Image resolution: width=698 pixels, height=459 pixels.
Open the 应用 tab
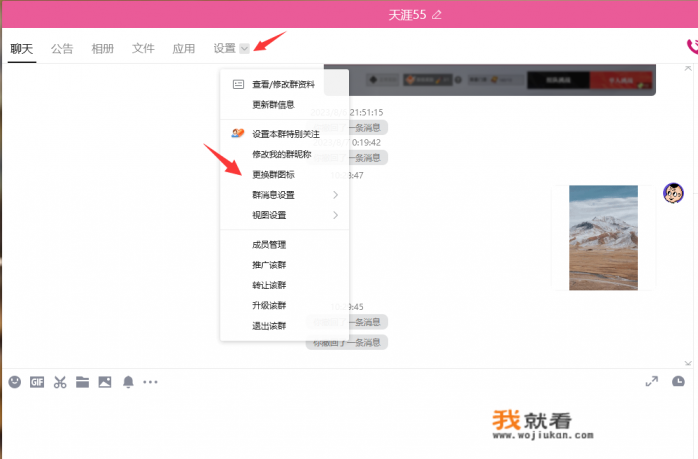click(x=183, y=49)
